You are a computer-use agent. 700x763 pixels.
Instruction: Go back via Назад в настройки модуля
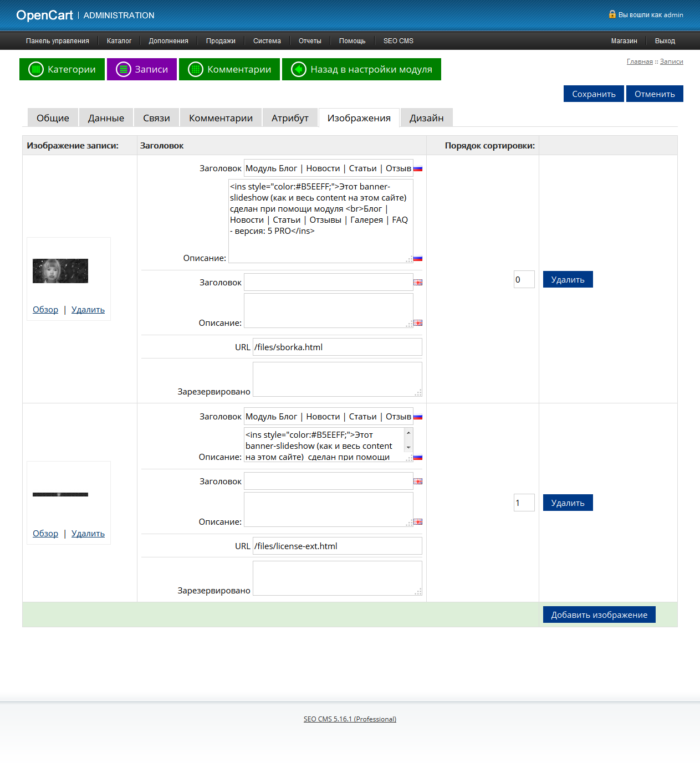(361, 69)
